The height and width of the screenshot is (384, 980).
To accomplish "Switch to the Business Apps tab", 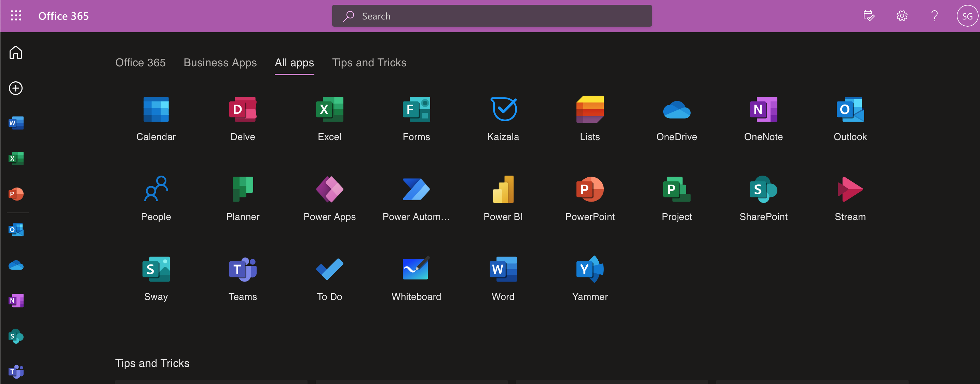I will point(220,63).
